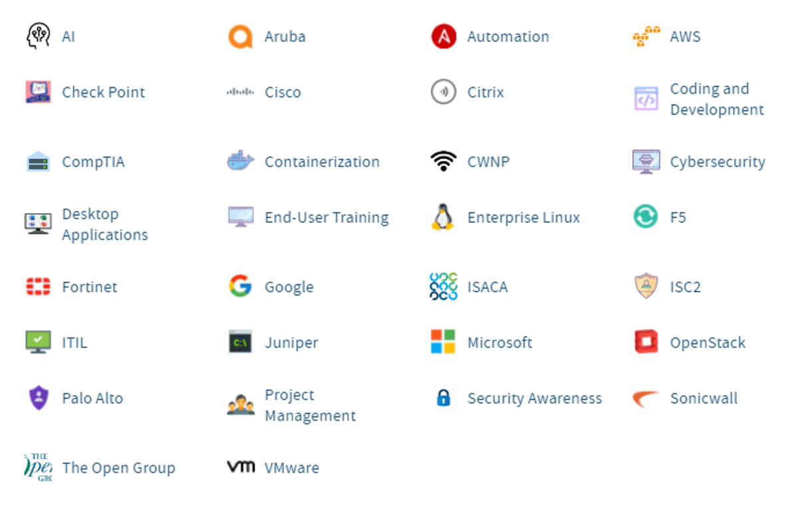
Task: Select the Juniper category link
Action: [291, 343]
